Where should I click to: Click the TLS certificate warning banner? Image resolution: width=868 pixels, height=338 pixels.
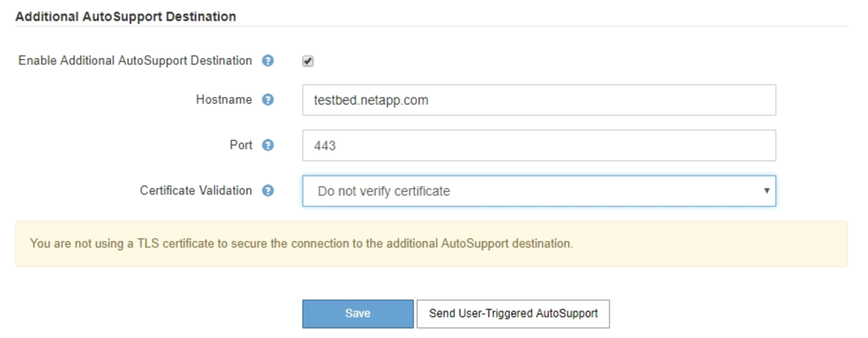[431, 244]
